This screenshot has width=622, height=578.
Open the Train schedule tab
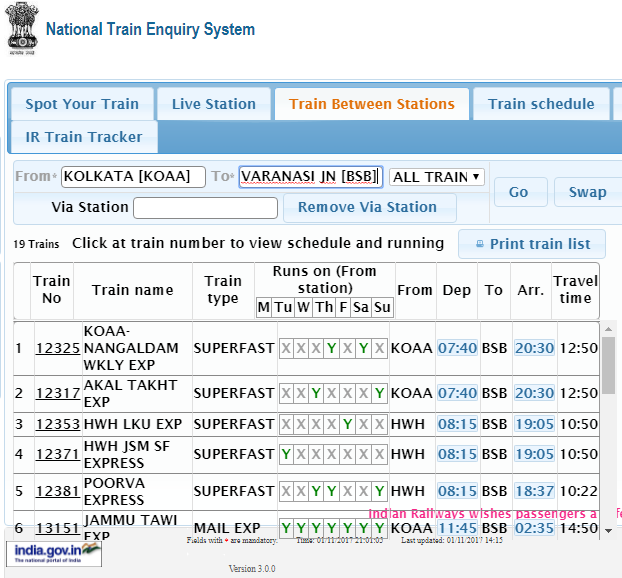click(x=541, y=104)
